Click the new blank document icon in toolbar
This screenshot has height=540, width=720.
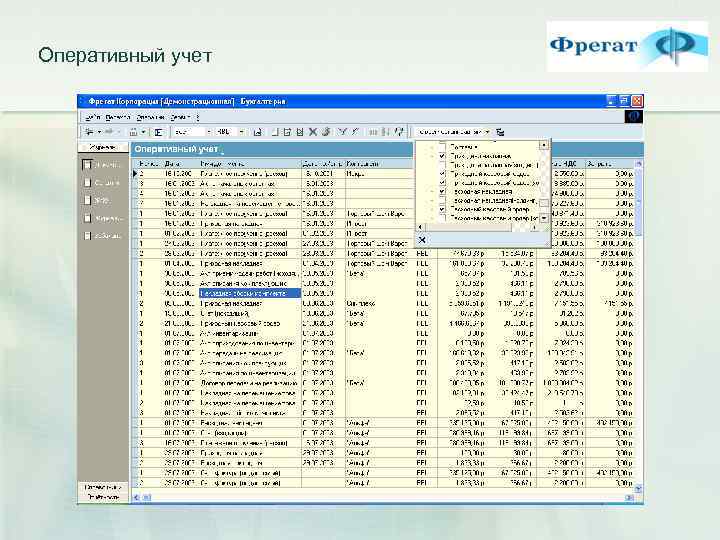(275, 132)
